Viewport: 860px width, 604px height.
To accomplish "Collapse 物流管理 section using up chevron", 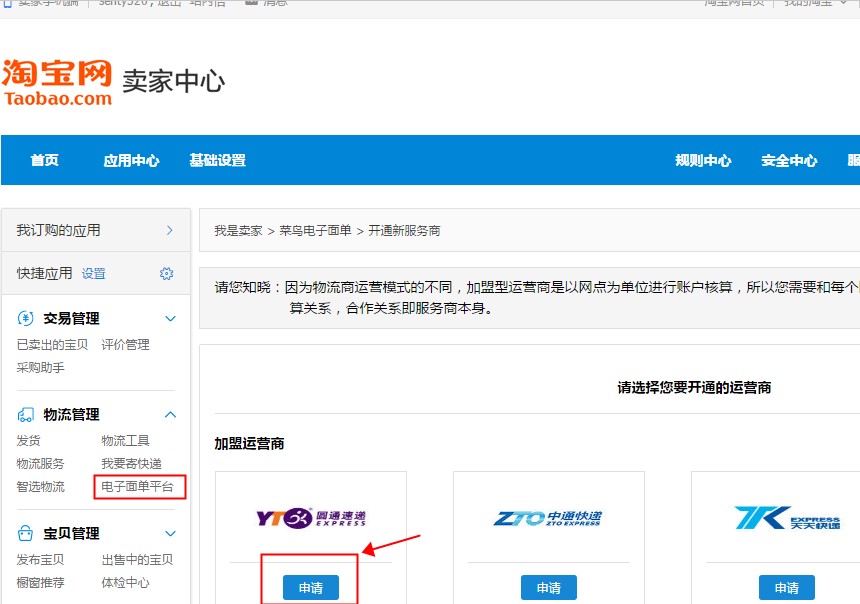I will point(171,415).
